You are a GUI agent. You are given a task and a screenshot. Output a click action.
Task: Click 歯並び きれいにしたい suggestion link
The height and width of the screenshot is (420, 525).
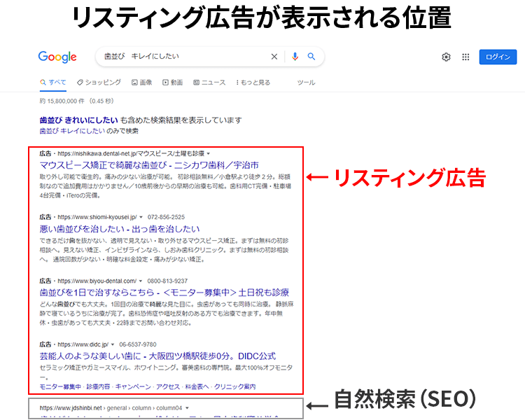(78, 120)
